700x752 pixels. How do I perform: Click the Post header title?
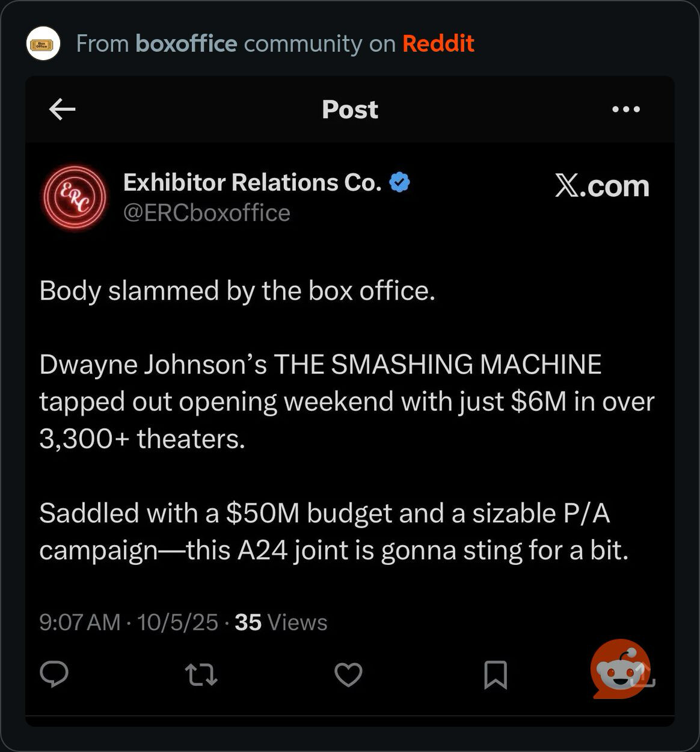(350, 109)
